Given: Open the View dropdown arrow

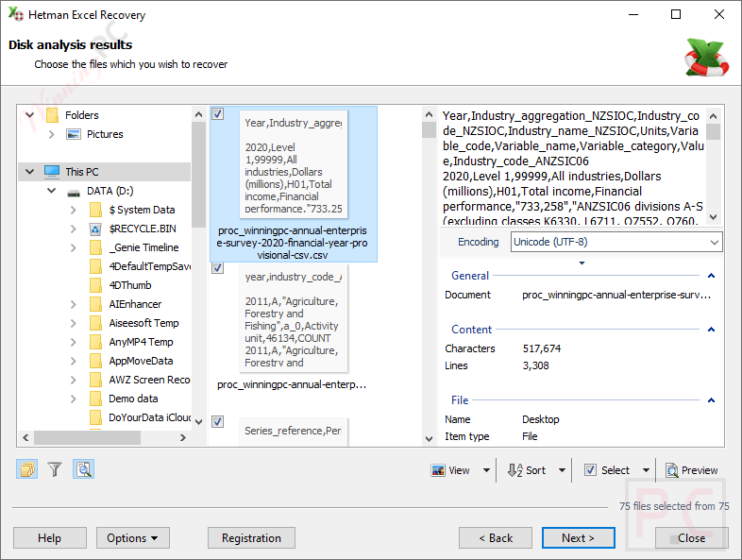Looking at the screenshot, I should [486, 470].
